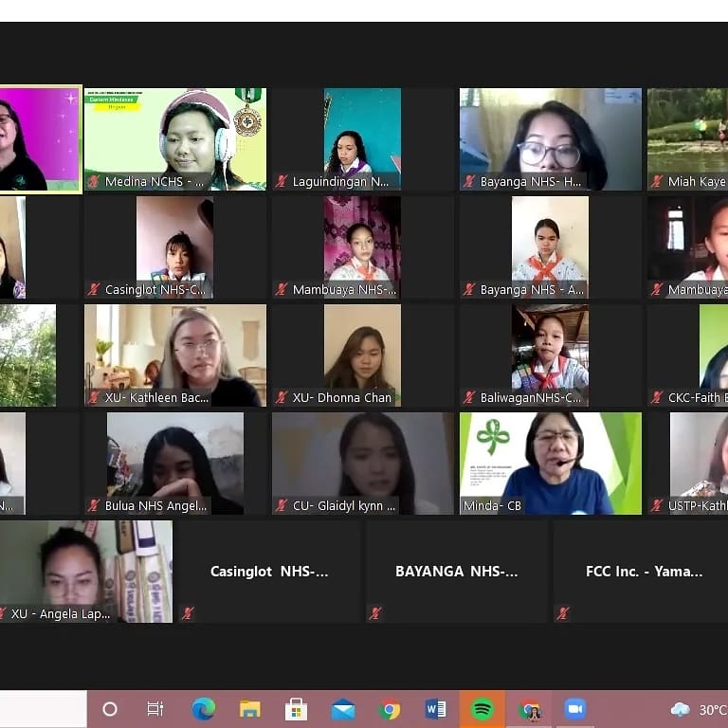Viewport: 728px width, 728px height.
Task: Open File Explorer from taskbar
Action: [250, 709]
